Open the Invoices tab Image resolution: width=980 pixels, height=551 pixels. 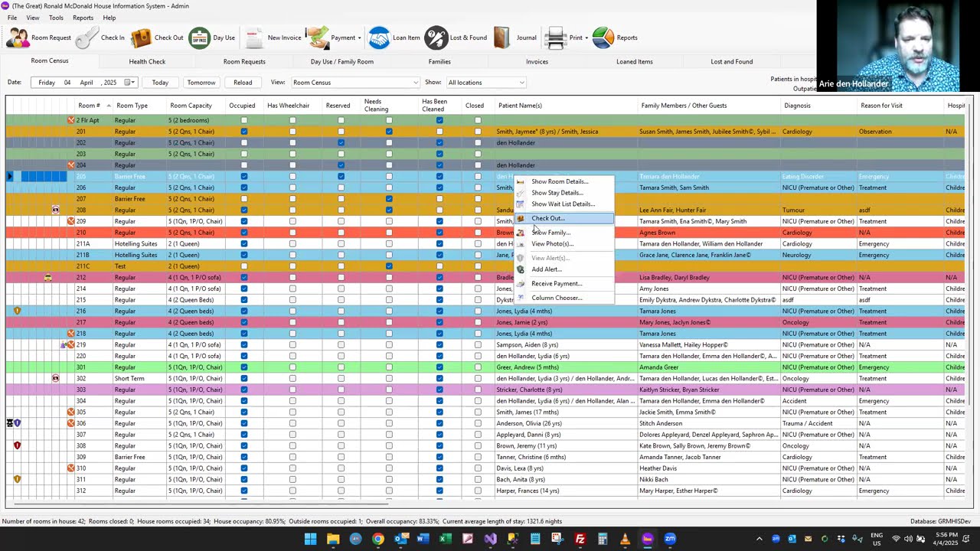(537, 61)
